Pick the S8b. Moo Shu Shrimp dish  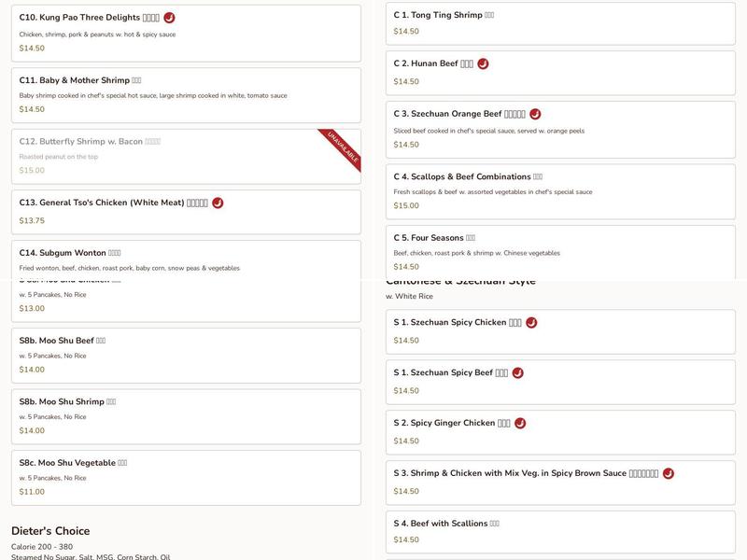pyautogui.click(x=186, y=416)
